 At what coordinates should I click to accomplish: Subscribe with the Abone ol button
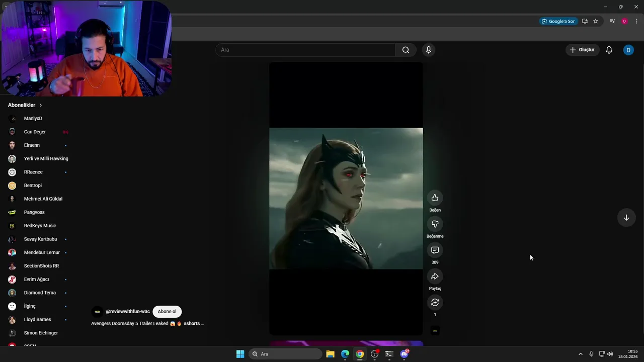tap(167, 312)
